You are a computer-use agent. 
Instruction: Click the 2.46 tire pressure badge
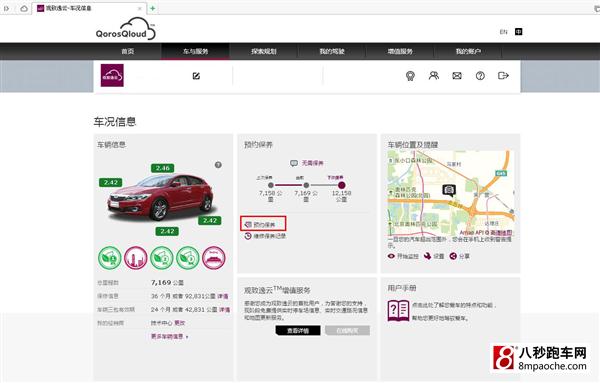coord(163,168)
